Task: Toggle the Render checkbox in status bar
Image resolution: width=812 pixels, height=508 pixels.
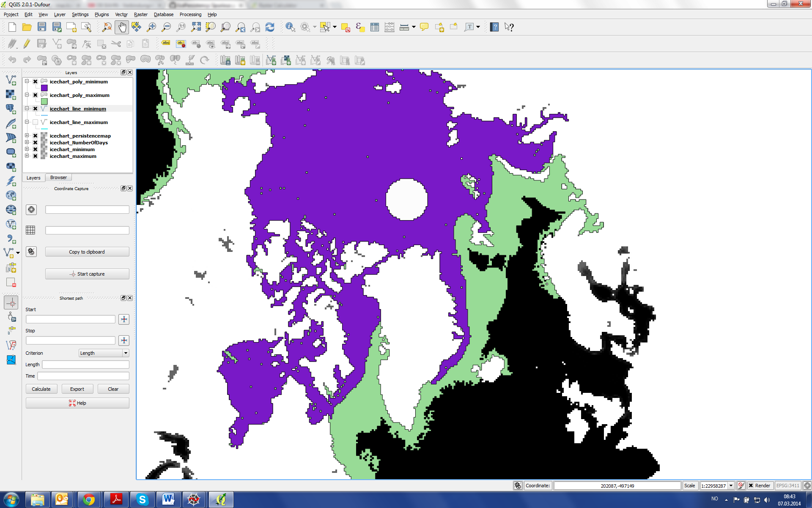Action: pyautogui.click(x=751, y=486)
